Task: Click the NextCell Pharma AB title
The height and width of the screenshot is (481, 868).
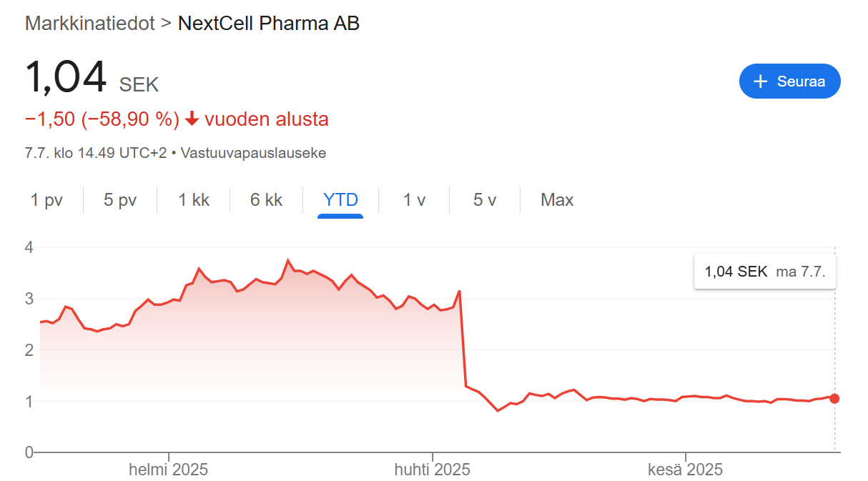Action: pos(269,24)
